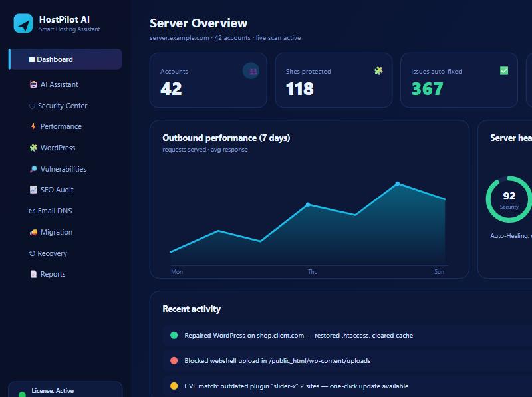Open the CVE match slider-x activity entry
This screenshot has width=532, height=397.
(x=347, y=386)
